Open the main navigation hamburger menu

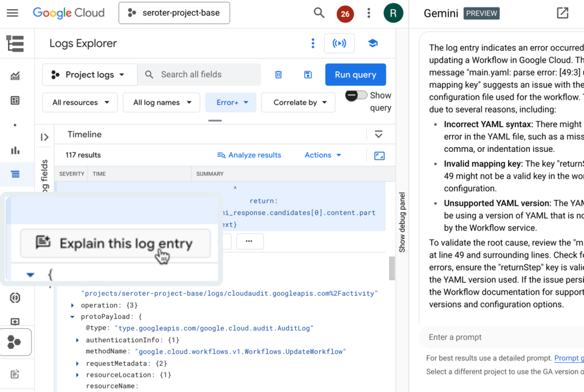coord(13,13)
